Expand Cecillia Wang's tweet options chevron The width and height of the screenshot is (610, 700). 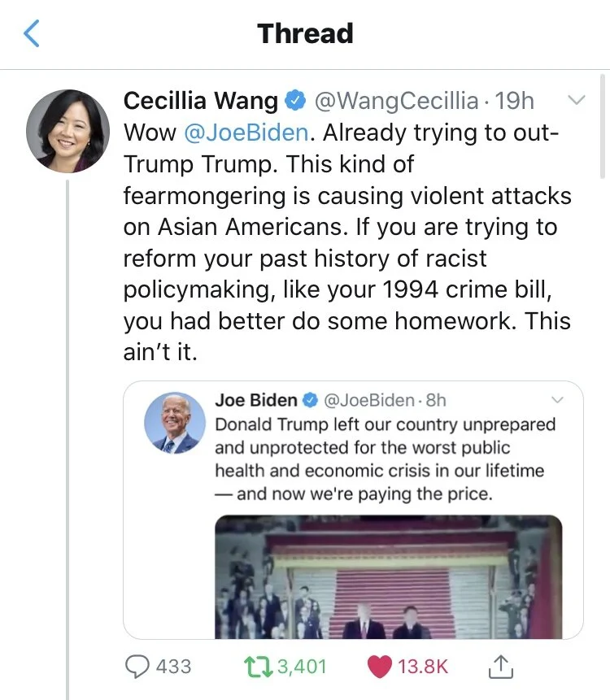[x=576, y=100]
